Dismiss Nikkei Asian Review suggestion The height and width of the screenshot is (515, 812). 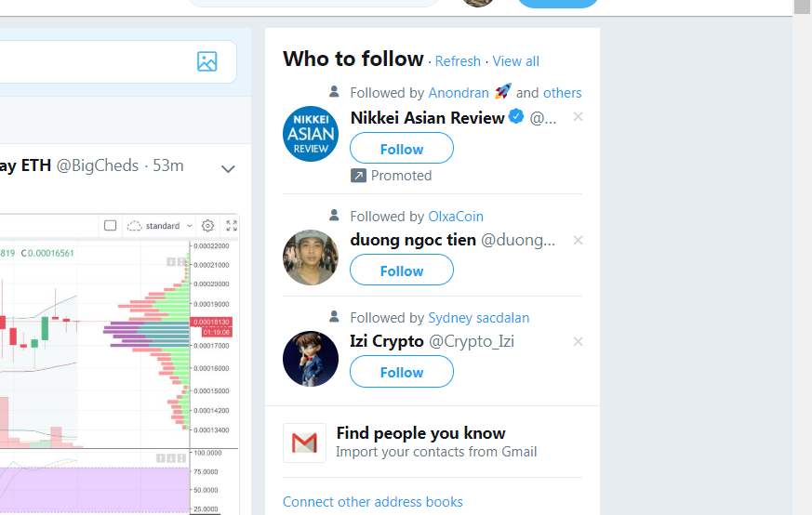pyautogui.click(x=578, y=117)
